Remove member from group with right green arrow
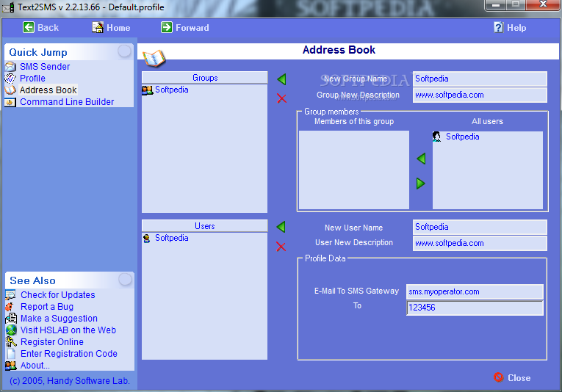 (x=421, y=184)
